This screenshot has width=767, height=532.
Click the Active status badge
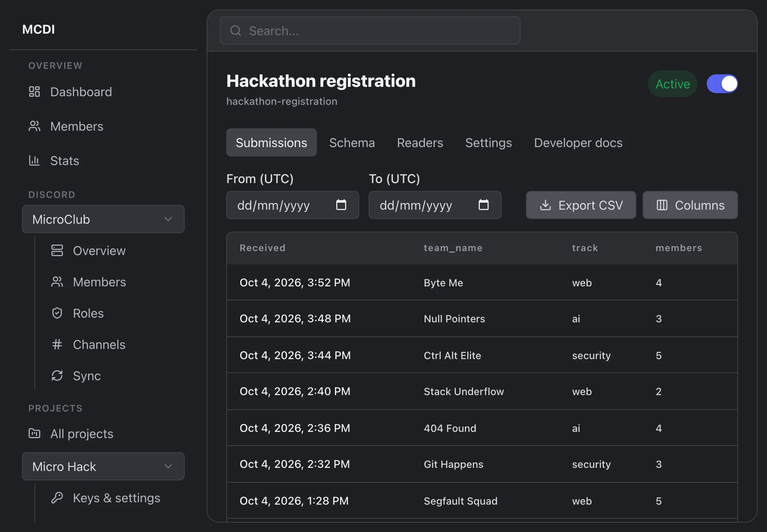pos(673,84)
